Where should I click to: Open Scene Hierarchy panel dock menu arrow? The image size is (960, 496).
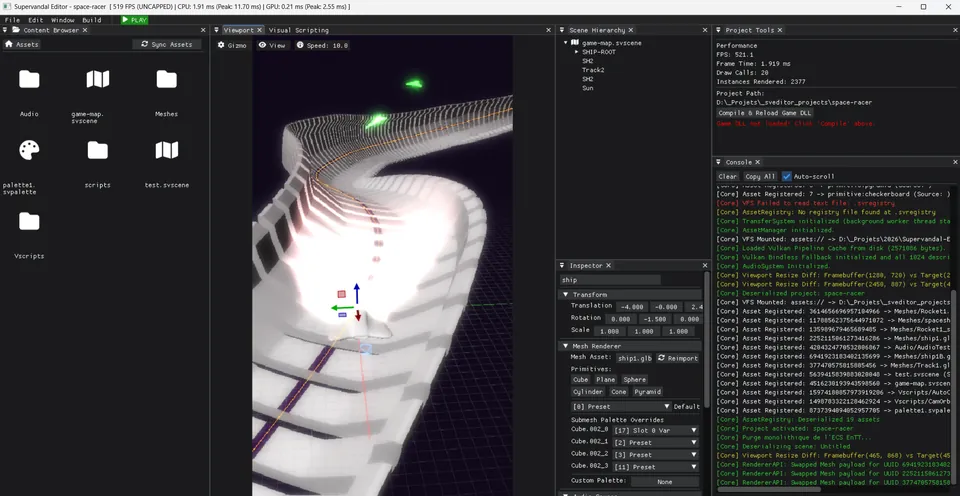561,30
